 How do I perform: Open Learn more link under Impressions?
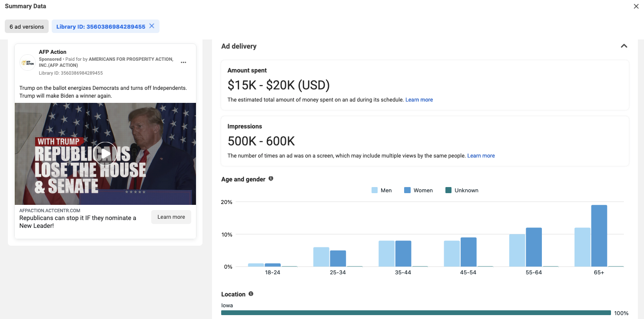pyautogui.click(x=481, y=156)
